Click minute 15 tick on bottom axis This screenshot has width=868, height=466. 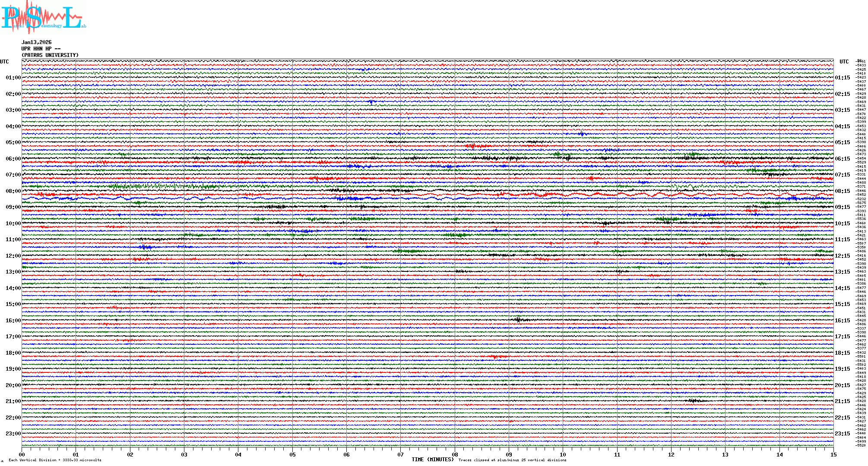pyautogui.click(x=833, y=455)
